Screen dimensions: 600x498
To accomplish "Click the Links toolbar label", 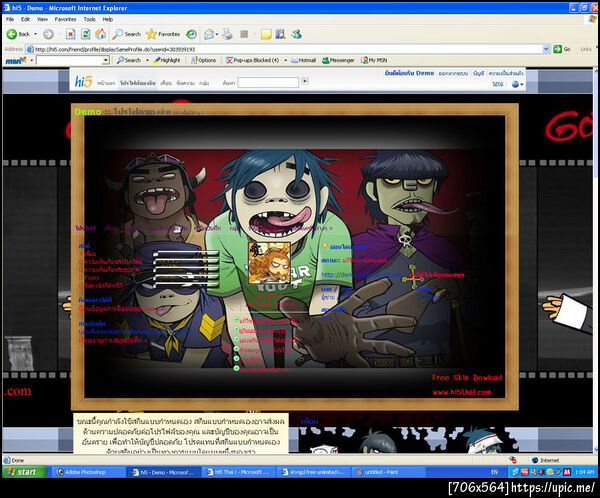I will click(x=586, y=49).
